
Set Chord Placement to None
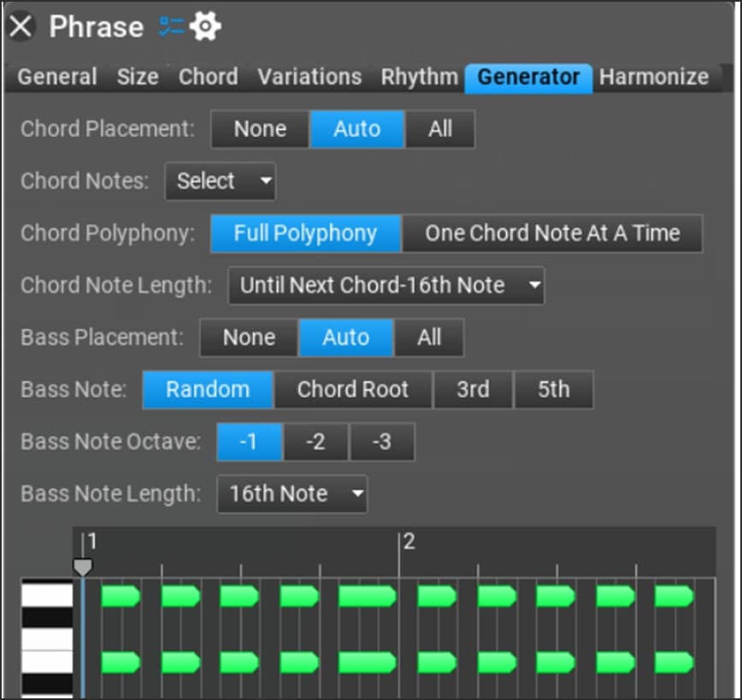pyautogui.click(x=259, y=129)
